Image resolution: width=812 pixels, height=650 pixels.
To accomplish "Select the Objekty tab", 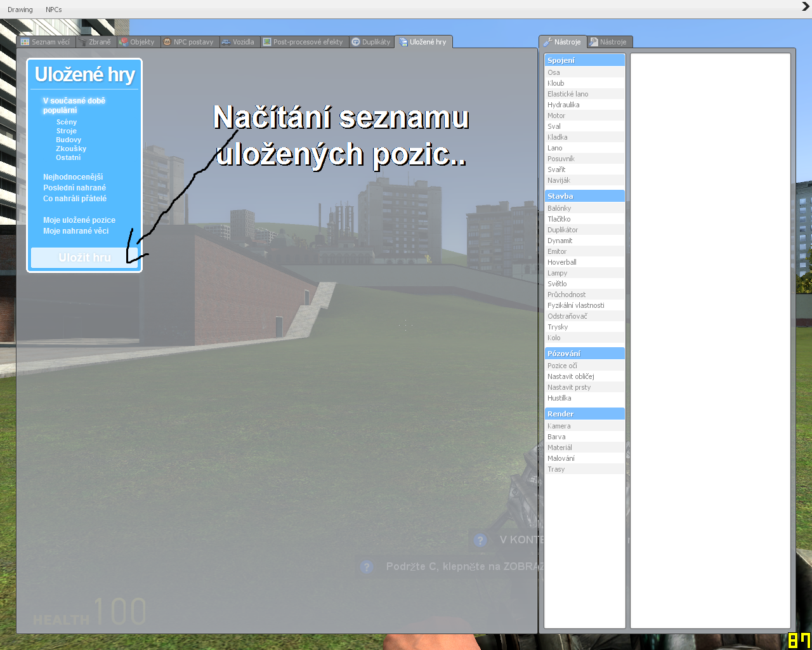I will pos(138,42).
